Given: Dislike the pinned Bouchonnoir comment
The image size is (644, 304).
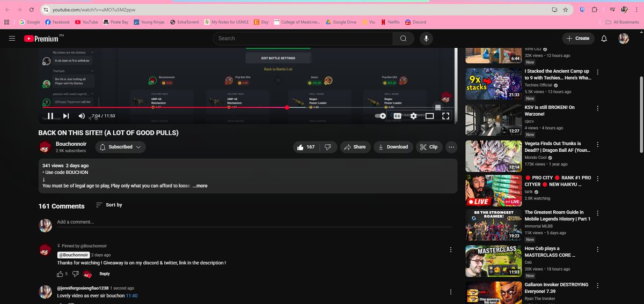Looking at the screenshot, I should click(x=76, y=274).
